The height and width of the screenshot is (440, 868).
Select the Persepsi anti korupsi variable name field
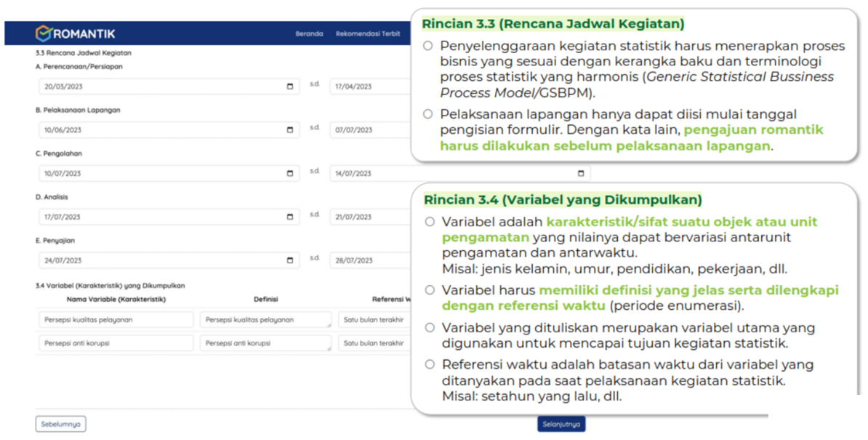tap(116, 343)
